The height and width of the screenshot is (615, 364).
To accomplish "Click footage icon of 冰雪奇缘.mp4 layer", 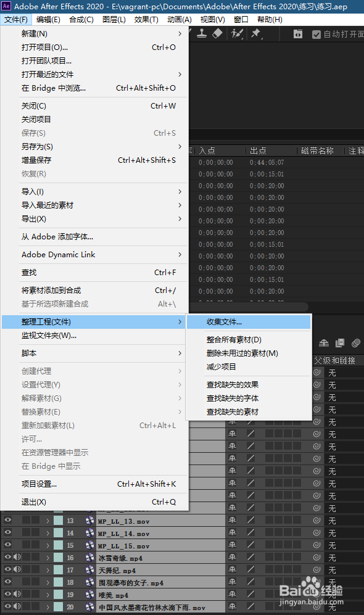I will pyautogui.click(x=90, y=558).
